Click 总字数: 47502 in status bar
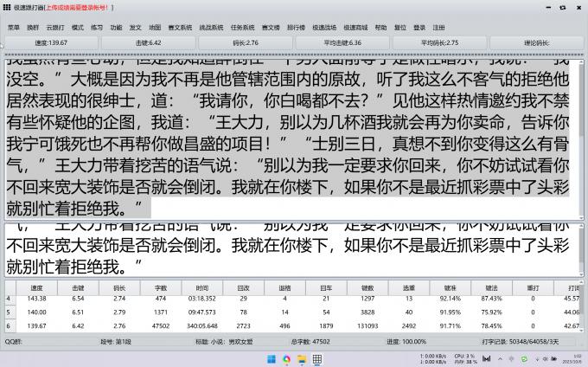The height and width of the screenshot is (367, 588). click(310, 342)
